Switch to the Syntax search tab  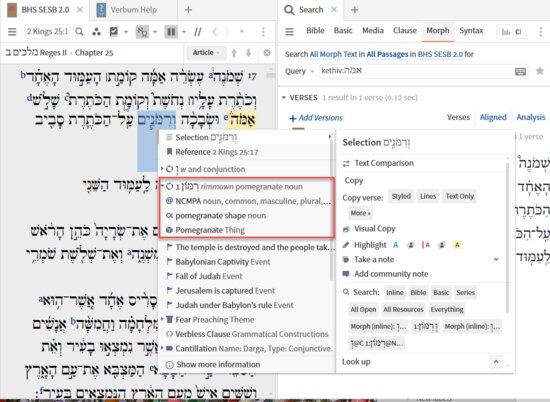click(471, 31)
